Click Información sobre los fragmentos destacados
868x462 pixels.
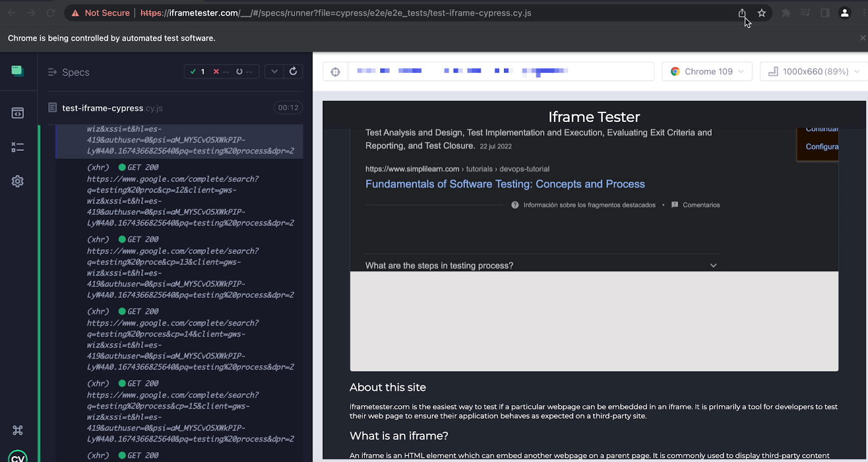[x=589, y=205]
